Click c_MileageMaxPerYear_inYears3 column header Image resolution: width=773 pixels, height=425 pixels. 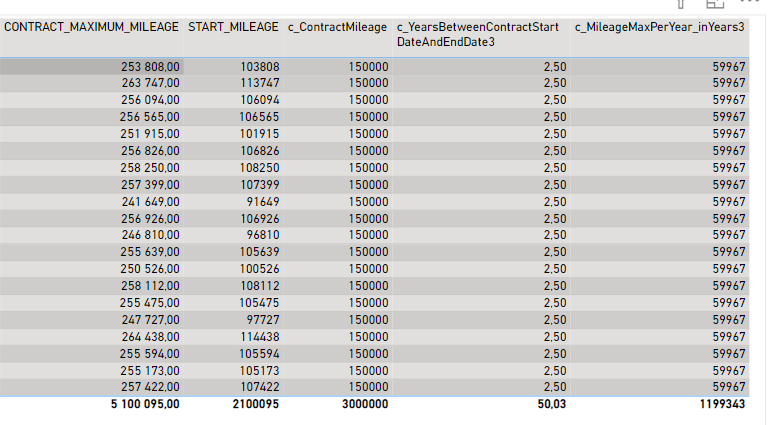pyautogui.click(x=660, y=27)
